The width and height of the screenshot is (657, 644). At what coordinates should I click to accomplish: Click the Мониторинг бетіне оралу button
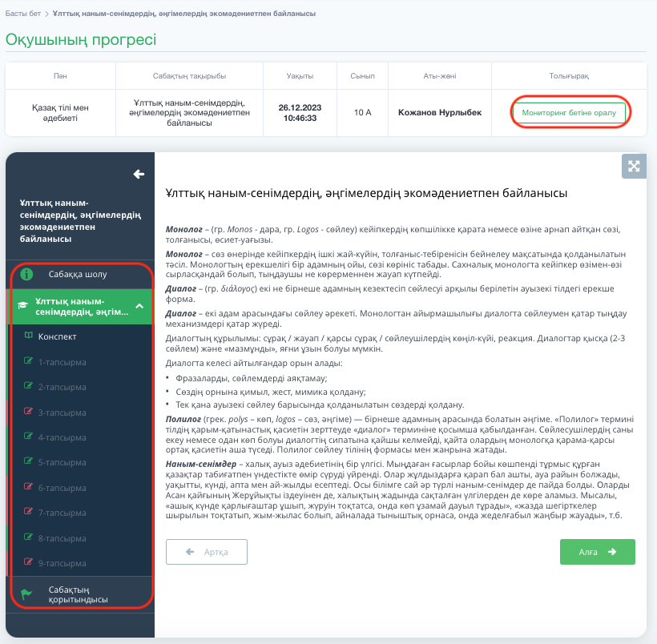pos(569,113)
